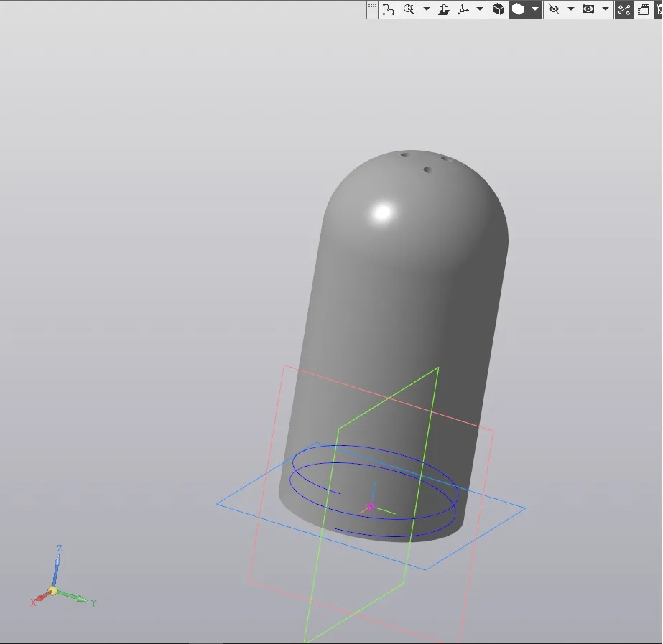Select the front hole on dome top

click(427, 170)
